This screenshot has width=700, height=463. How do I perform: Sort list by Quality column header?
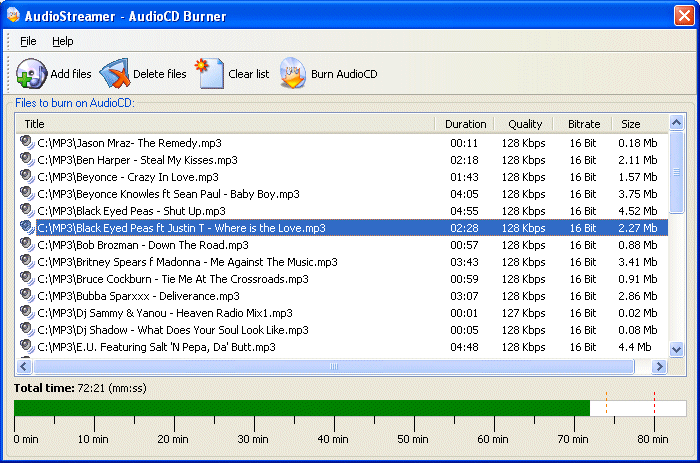coord(525,124)
